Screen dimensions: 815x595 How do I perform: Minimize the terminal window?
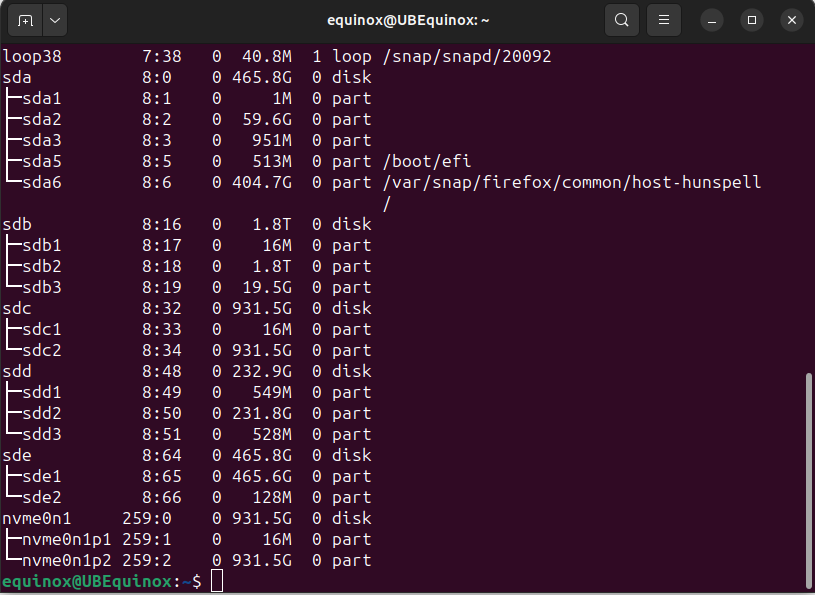pos(711,19)
